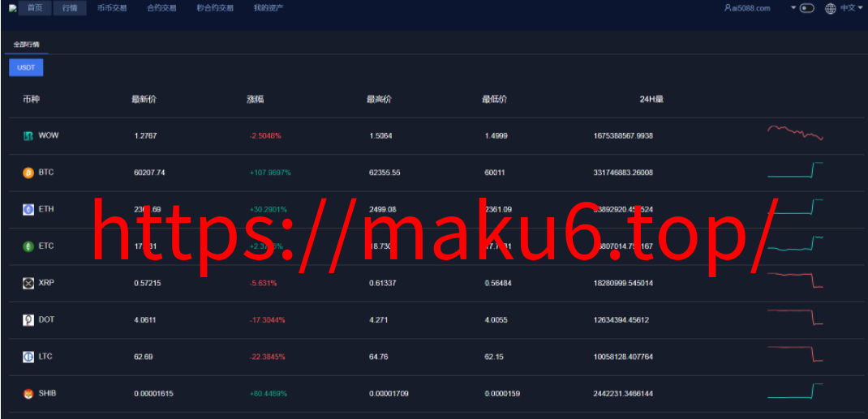
Task: Click the XRP coin icon
Action: pos(28,283)
